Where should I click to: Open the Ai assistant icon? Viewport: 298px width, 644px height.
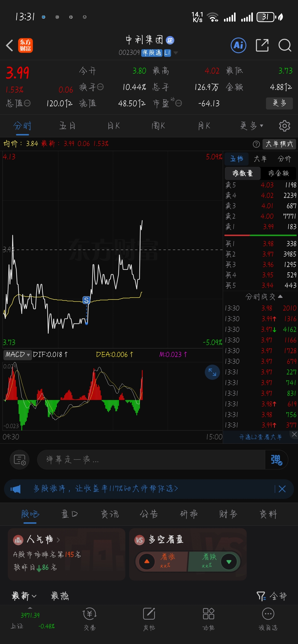[x=238, y=45]
